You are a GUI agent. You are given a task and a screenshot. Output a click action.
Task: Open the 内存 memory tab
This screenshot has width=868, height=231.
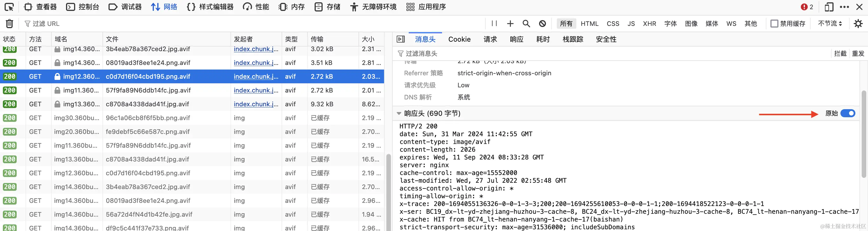click(x=291, y=7)
